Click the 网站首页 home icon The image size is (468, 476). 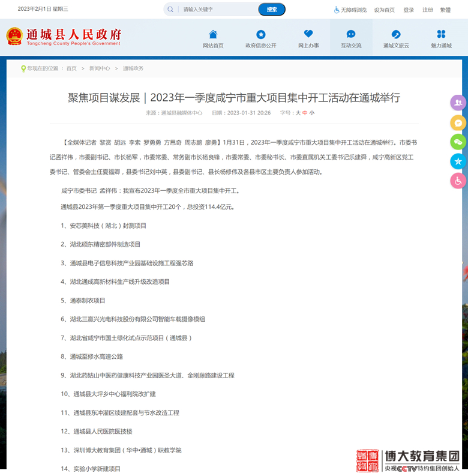213,34
